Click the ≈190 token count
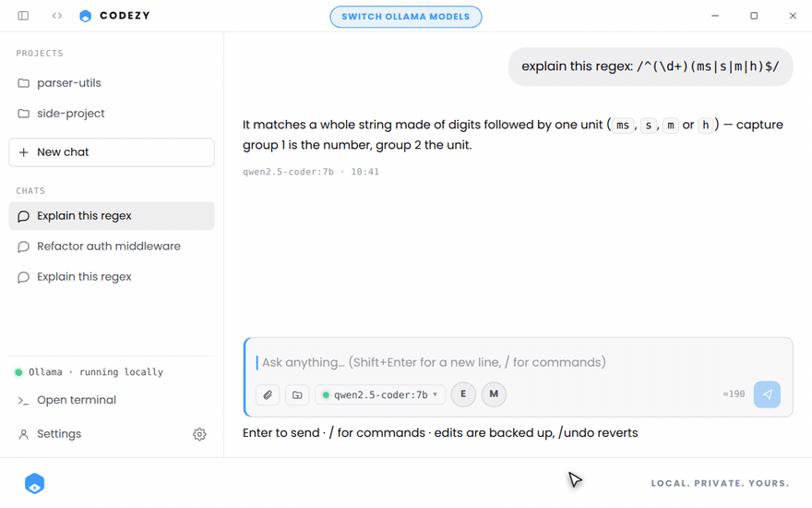Viewport: 812px width, 508px height. point(734,394)
